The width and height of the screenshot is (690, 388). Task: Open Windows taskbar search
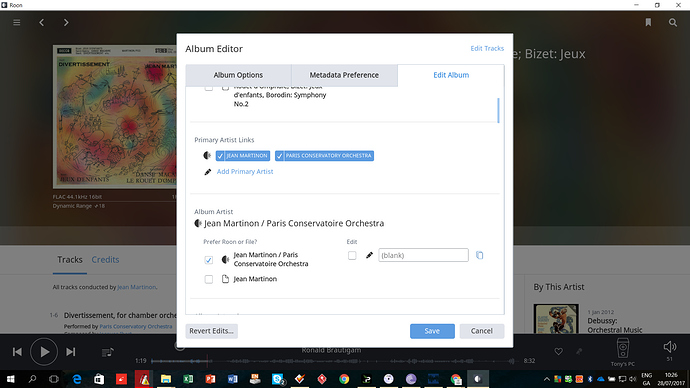click(x=32, y=379)
